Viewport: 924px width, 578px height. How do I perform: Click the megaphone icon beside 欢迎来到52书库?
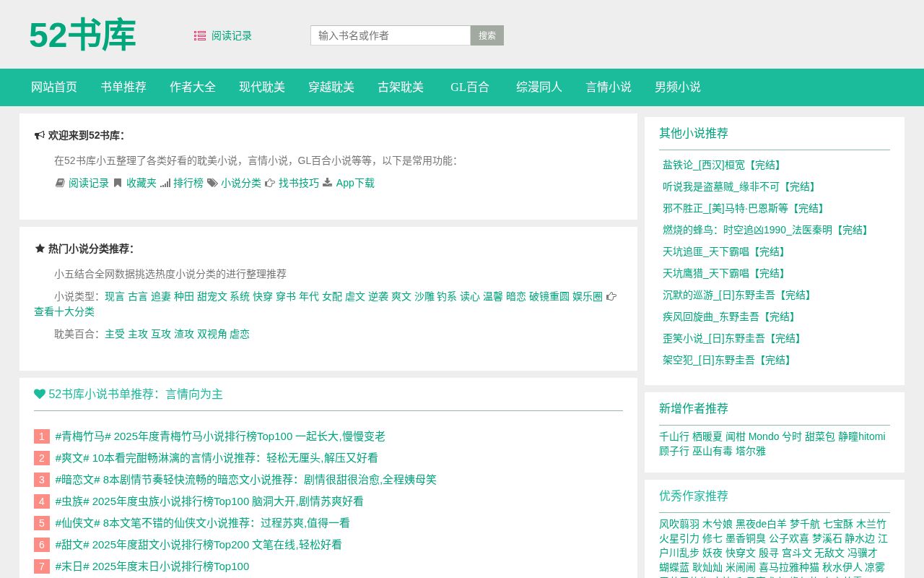[40, 134]
